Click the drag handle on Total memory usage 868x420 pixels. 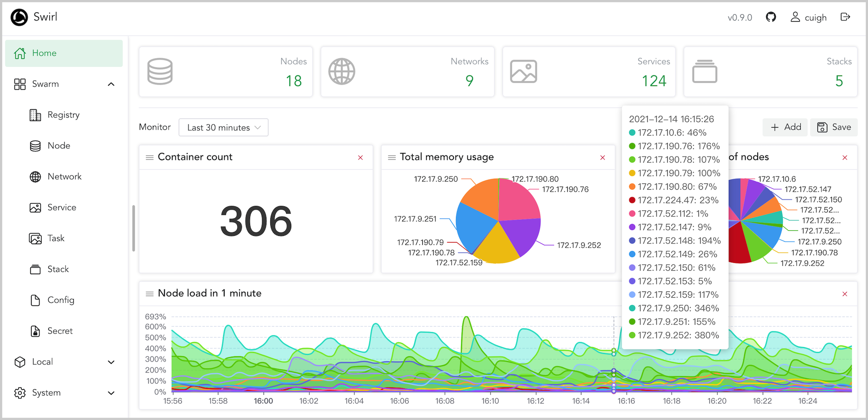click(392, 157)
